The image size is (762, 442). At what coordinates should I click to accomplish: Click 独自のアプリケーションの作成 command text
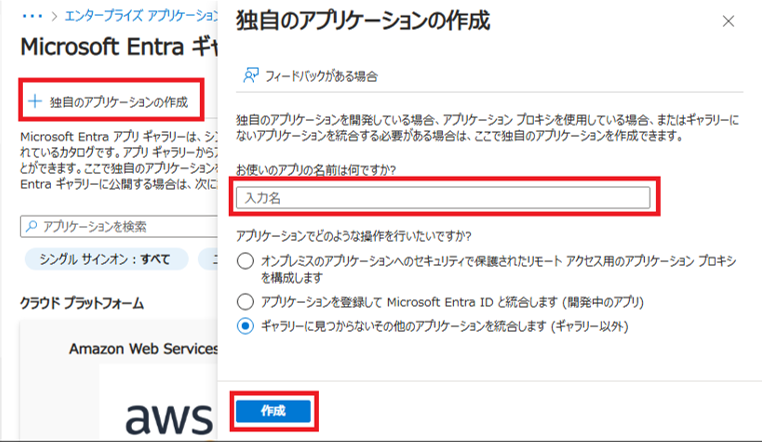(119, 102)
